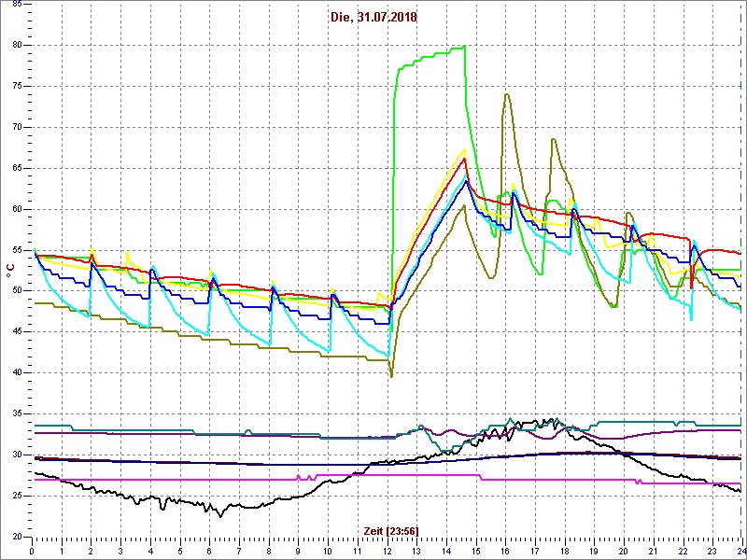Click the °C unit label on the axis
Viewport: 747px width, 560px height.
[10, 270]
